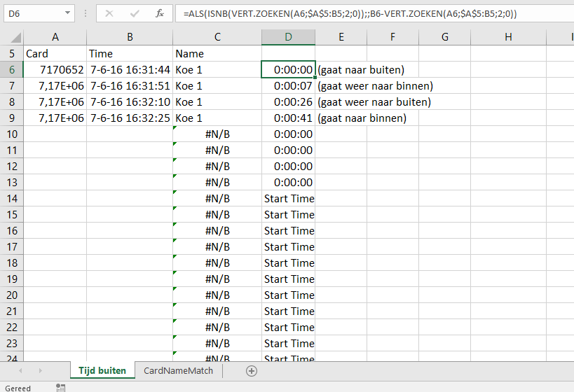Viewport: 574px width, 392px height.
Task: Click the 0:00:41 cell
Action: [289, 118]
